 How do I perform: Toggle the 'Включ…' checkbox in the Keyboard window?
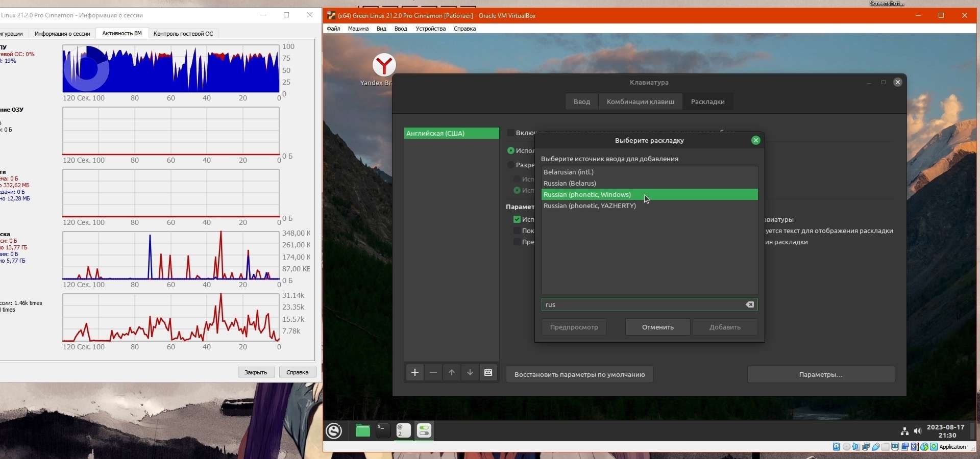coord(510,133)
